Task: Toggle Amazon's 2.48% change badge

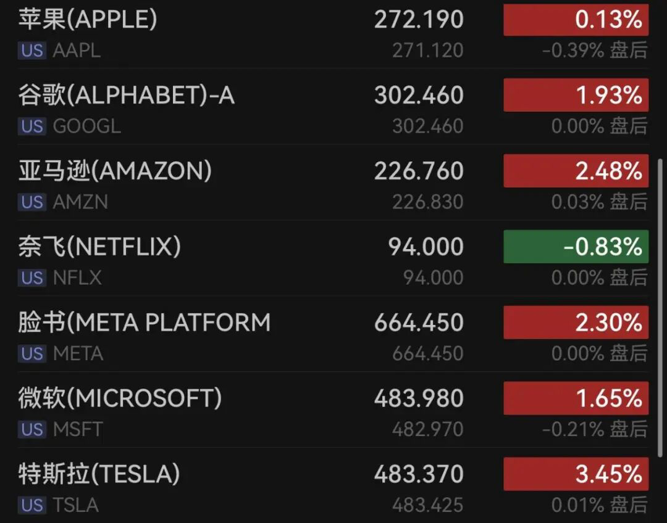Action: tap(575, 171)
